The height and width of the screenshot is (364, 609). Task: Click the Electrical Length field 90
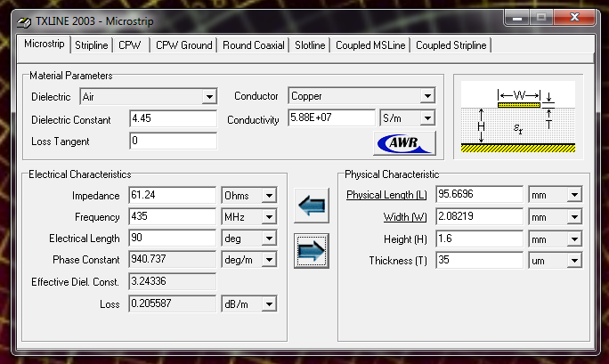tap(172, 238)
